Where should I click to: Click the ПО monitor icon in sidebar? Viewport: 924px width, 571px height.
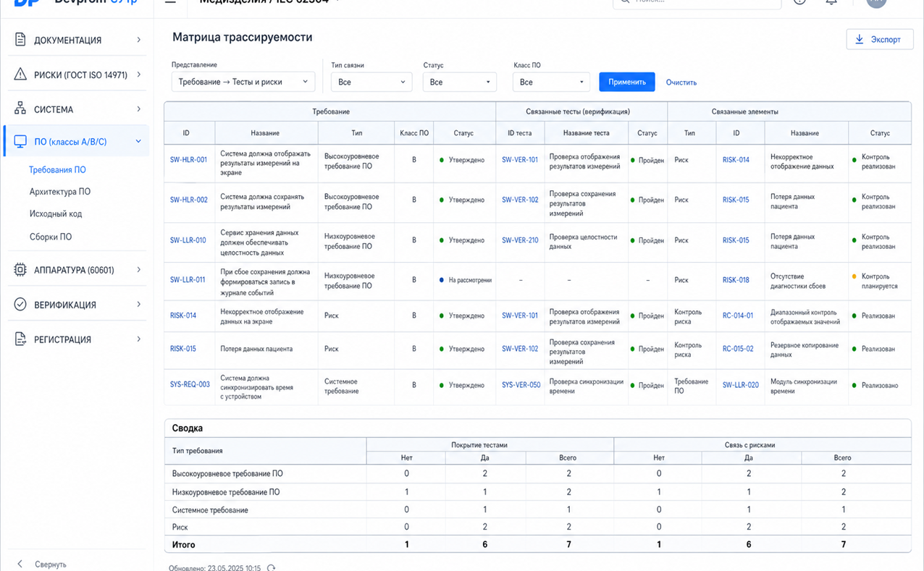tap(20, 142)
